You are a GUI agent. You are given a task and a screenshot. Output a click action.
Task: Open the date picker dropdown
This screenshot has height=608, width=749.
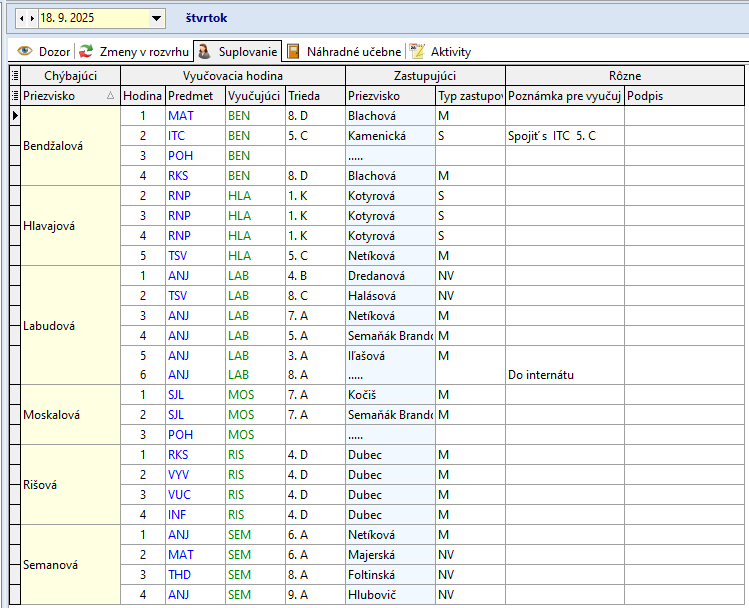click(x=156, y=18)
